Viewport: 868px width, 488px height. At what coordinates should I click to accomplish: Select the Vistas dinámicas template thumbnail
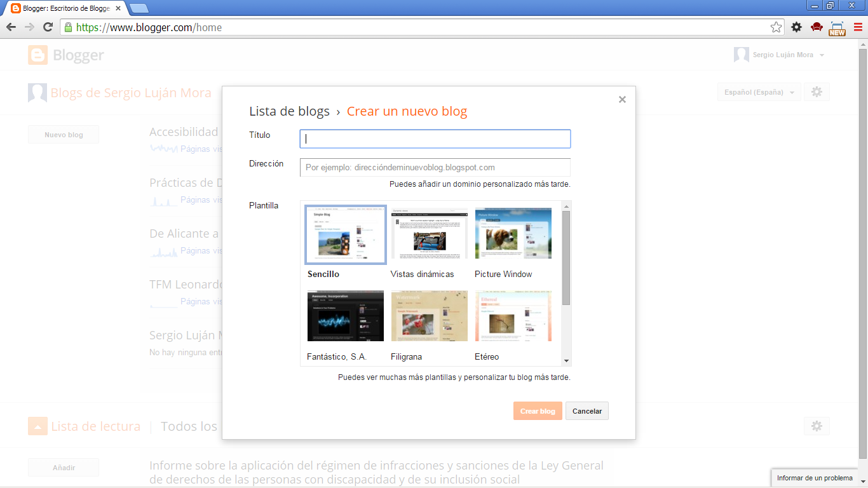pyautogui.click(x=430, y=233)
